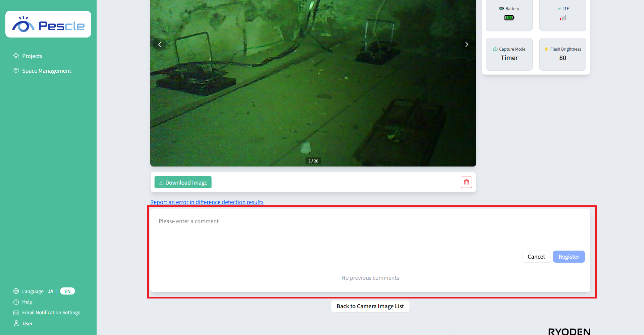Screen dimensions: 644x335
Task: Show the next camera image
Action: click(x=467, y=44)
